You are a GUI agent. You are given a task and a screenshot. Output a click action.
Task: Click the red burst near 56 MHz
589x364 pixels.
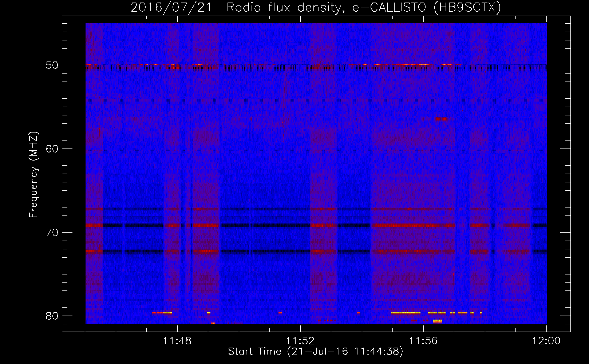tap(440, 119)
